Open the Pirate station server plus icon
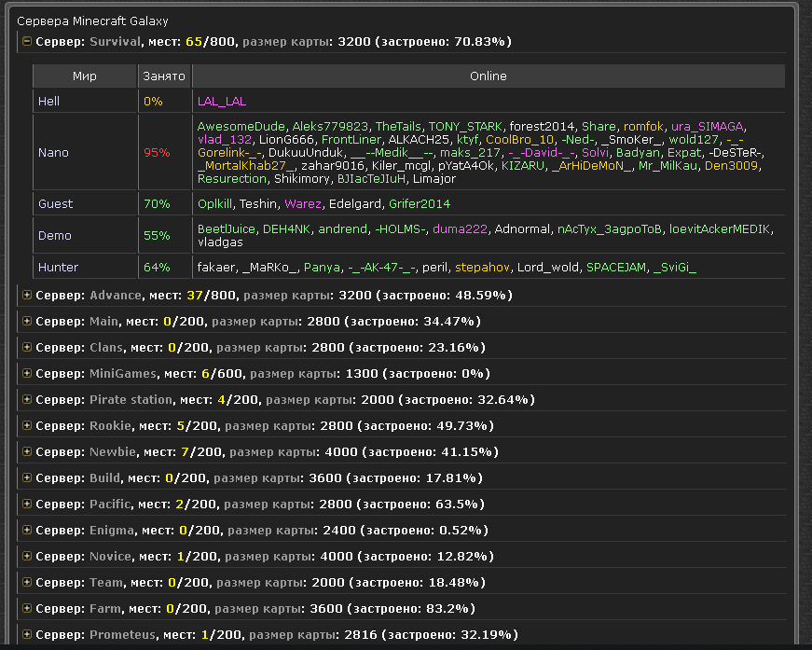The image size is (812, 650). pos(27,400)
